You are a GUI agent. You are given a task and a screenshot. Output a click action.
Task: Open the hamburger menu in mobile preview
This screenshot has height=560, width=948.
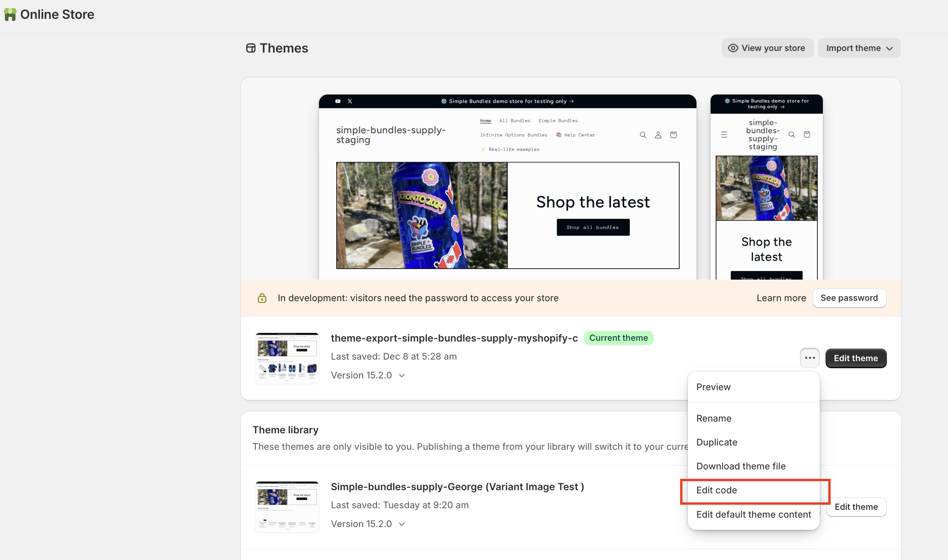click(x=724, y=135)
